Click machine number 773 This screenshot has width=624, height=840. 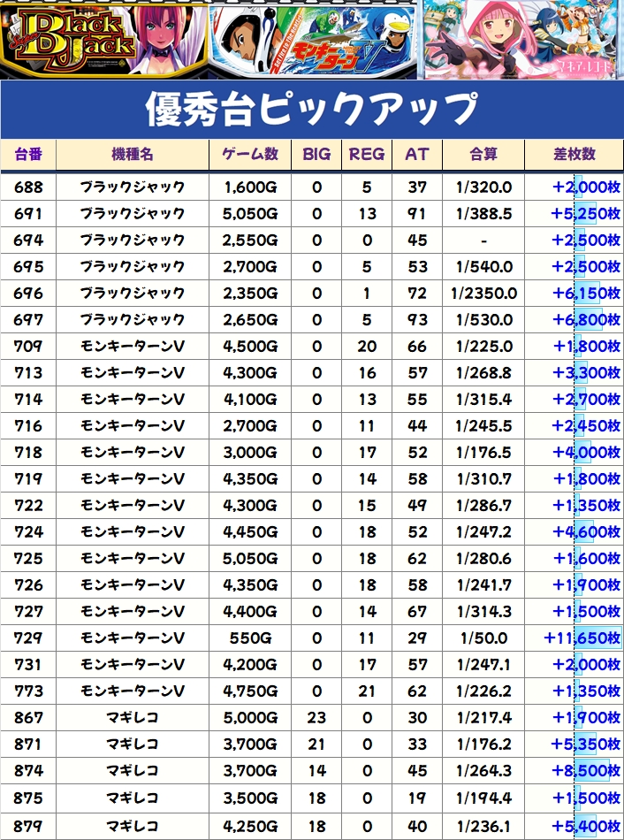point(28,691)
